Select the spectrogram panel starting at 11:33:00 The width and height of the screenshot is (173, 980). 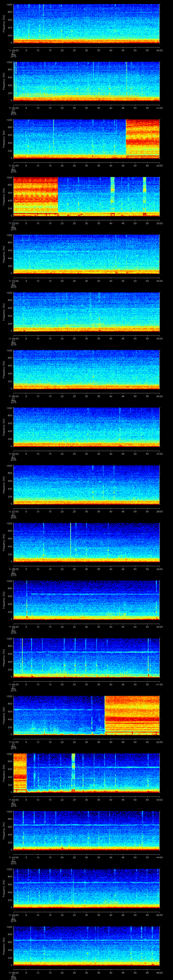(87, 254)
